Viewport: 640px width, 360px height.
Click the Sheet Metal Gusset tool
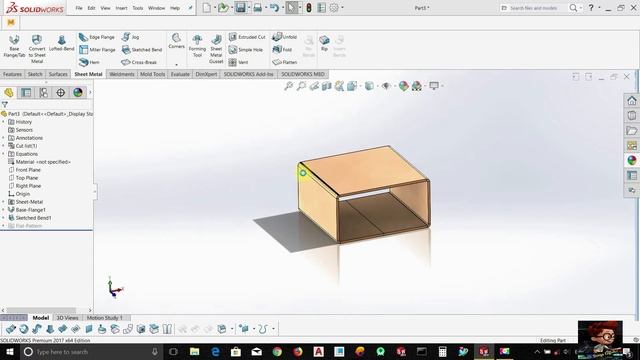(x=216, y=49)
